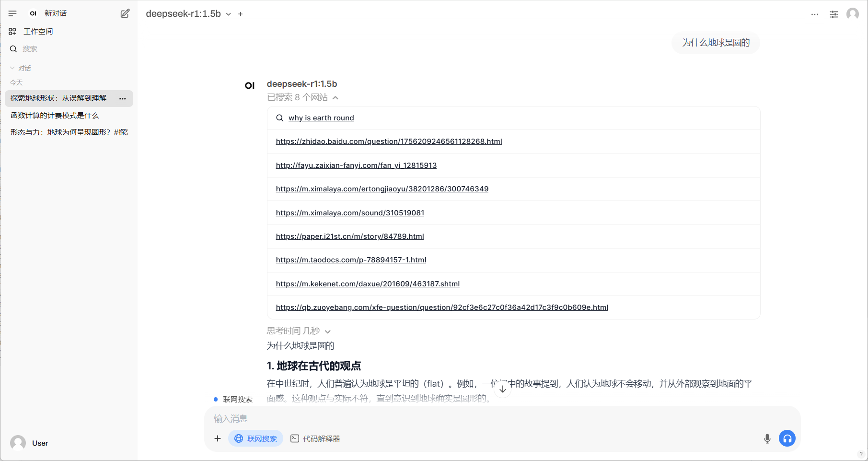
Task: Expand the 思考时间 几秒 thinking section
Action: tap(299, 331)
